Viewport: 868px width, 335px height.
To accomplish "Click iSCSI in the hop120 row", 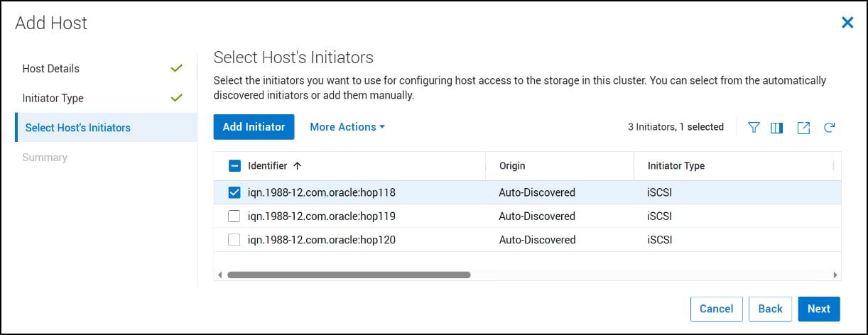I will tap(660, 240).
